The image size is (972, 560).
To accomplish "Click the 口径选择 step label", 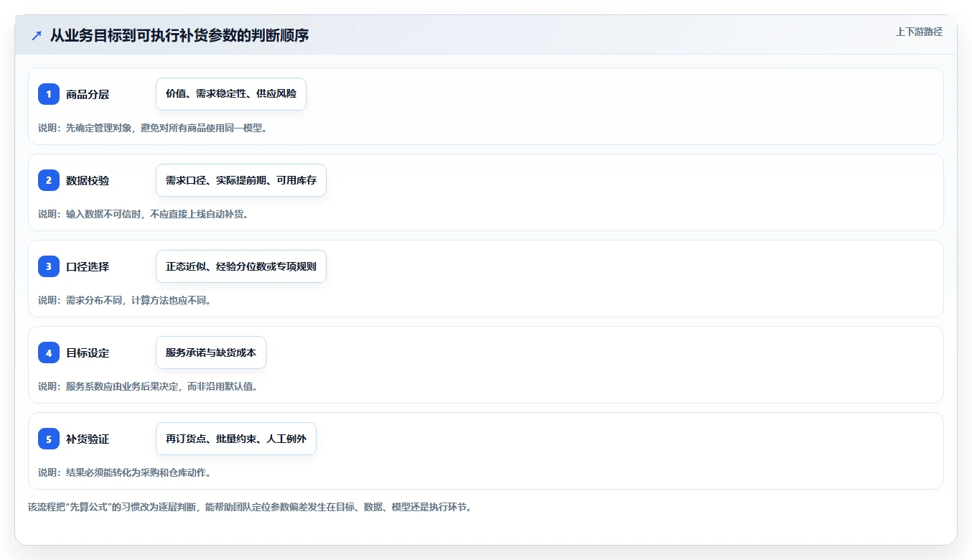I will pyautogui.click(x=88, y=266).
